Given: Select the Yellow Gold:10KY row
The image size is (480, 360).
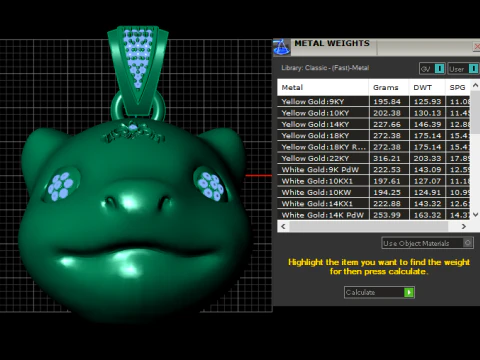Looking at the screenshot, I should (373, 113).
